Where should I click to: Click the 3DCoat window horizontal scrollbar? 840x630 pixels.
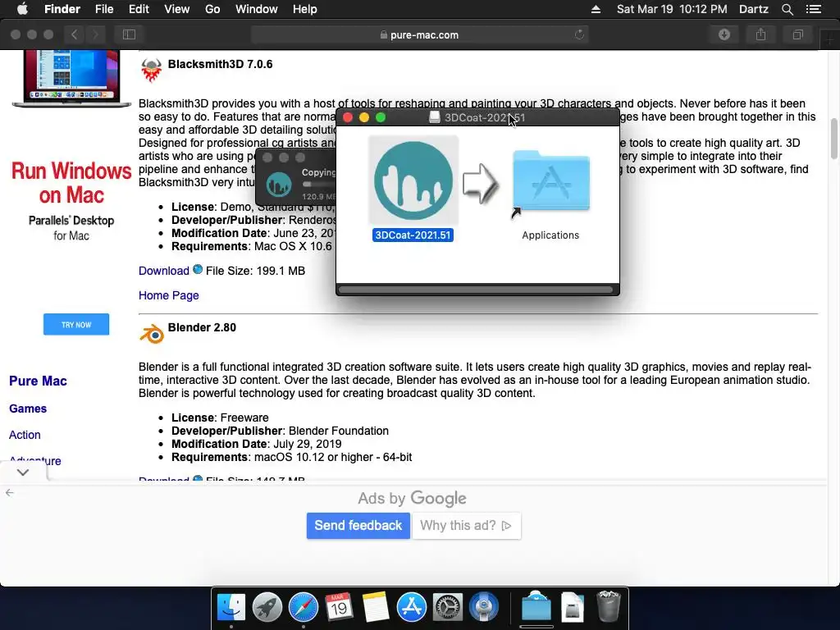[x=477, y=290]
